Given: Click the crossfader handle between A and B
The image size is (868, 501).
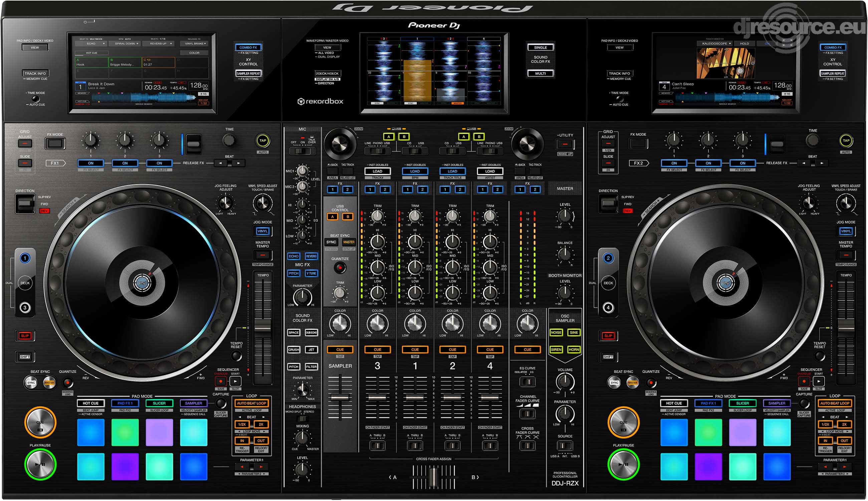Looking at the screenshot, I should coord(433,477).
